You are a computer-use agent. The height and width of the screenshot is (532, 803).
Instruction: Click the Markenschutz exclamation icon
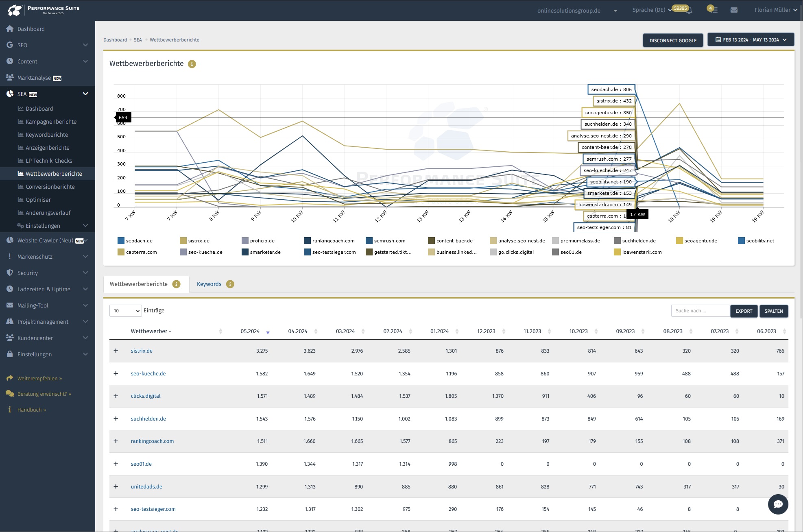pyautogui.click(x=10, y=256)
